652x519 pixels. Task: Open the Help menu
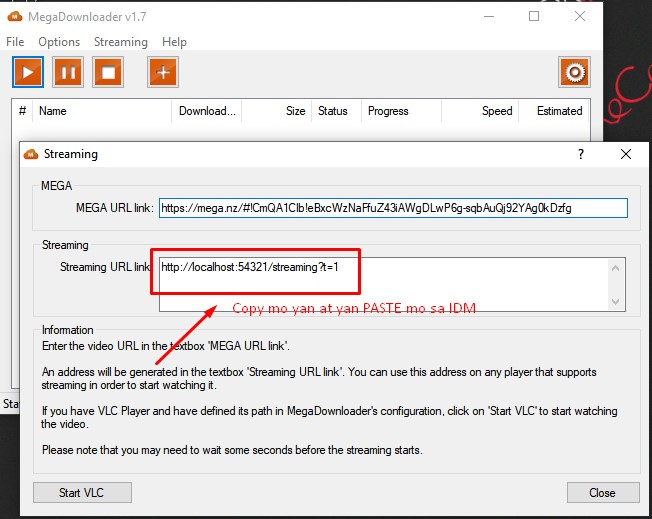coord(174,42)
